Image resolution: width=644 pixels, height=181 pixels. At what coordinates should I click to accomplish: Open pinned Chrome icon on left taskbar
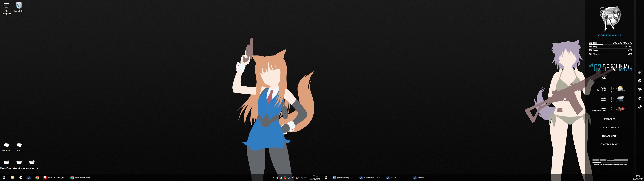[37, 178]
